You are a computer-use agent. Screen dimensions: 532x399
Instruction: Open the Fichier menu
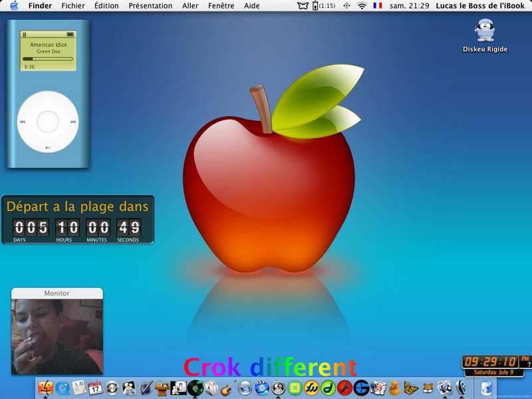coord(73,6)
